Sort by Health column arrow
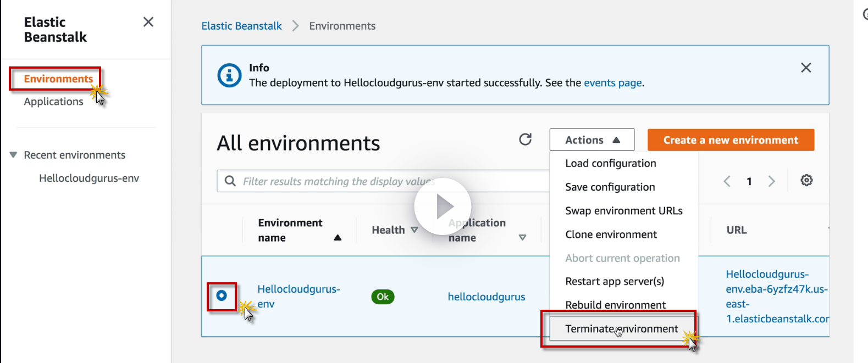Viewport: 868px width, 363px height. (414, 230)
